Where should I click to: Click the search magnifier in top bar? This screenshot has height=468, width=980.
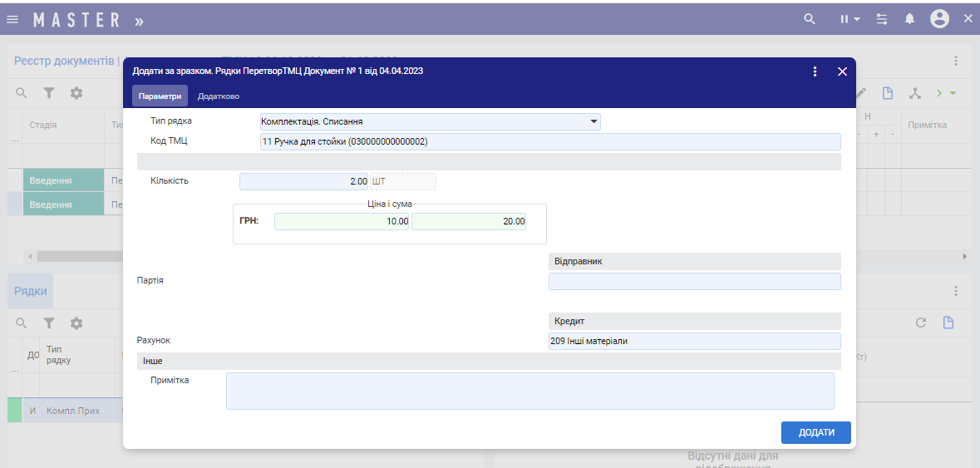[810, 19]
